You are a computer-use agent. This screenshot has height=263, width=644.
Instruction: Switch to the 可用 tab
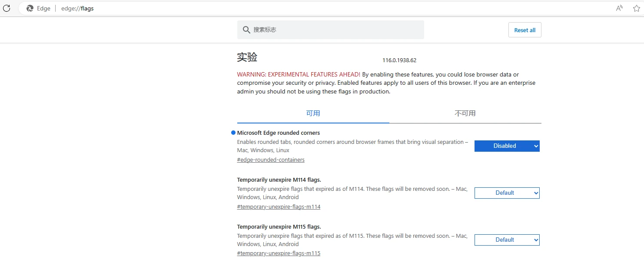pyautogui.click(x=313, y=113)
